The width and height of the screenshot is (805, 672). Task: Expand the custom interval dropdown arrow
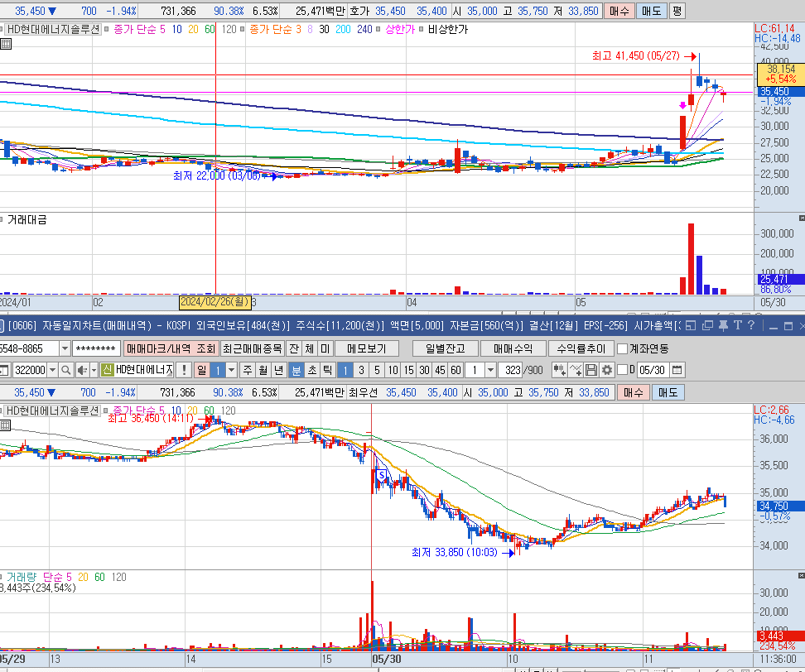click(490, 370)
